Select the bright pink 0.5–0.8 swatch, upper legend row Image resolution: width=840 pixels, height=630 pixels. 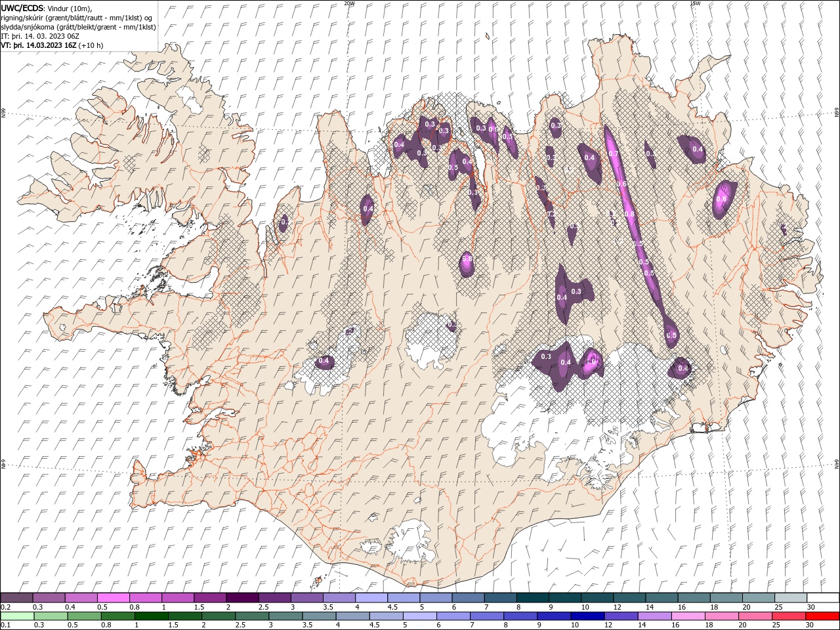[x=114, y=598]
